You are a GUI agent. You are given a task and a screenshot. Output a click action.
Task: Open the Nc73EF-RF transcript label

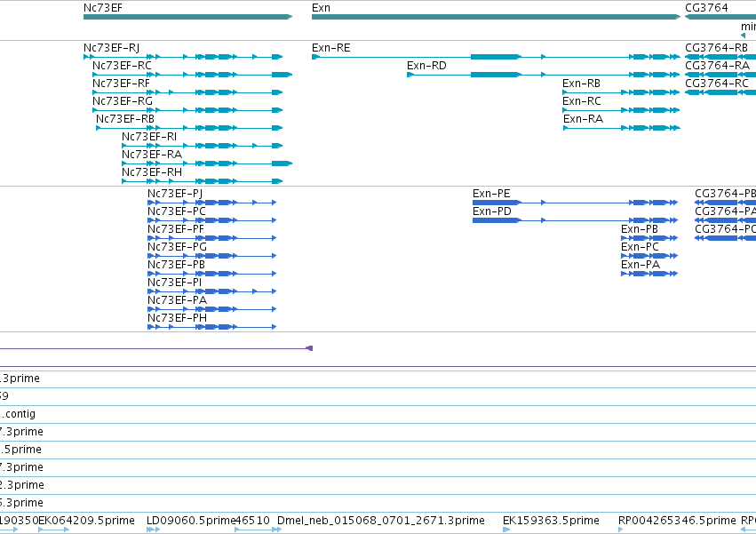121,84
